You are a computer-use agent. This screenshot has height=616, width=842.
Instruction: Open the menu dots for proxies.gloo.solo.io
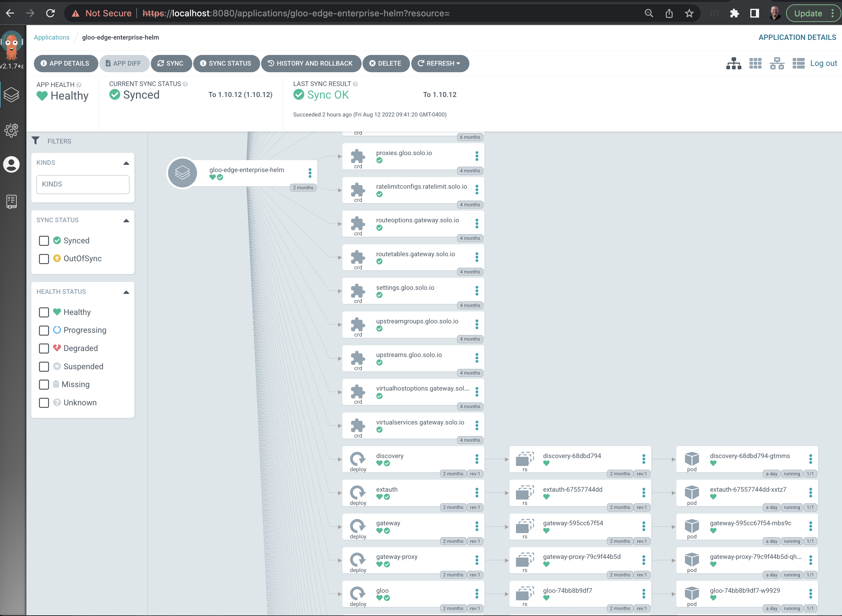tap(477, 156)
